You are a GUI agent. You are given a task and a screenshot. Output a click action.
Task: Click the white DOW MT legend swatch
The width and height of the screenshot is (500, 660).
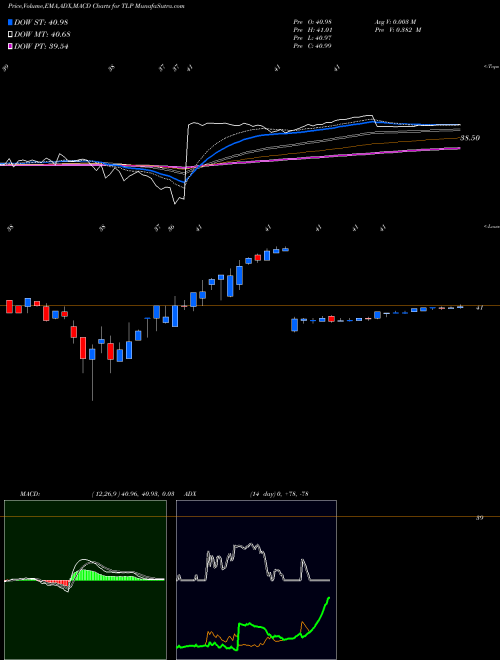pyautogui.click(x=10, y=34)
